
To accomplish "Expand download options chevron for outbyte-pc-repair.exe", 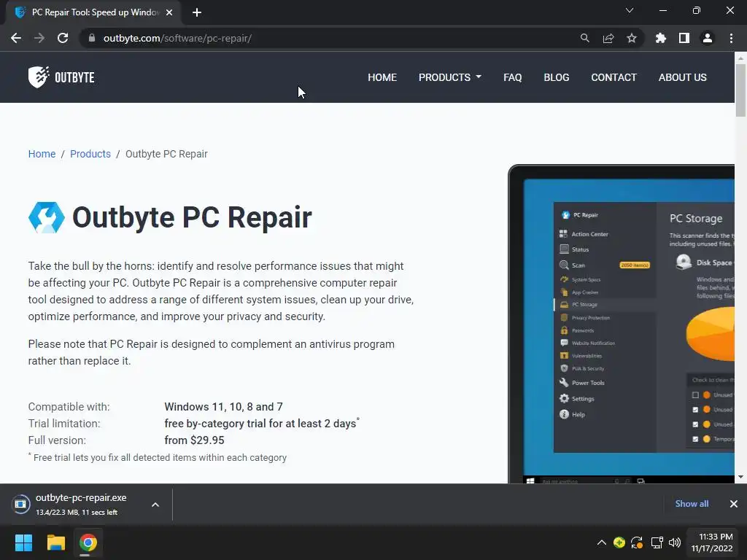I will 155,505.
